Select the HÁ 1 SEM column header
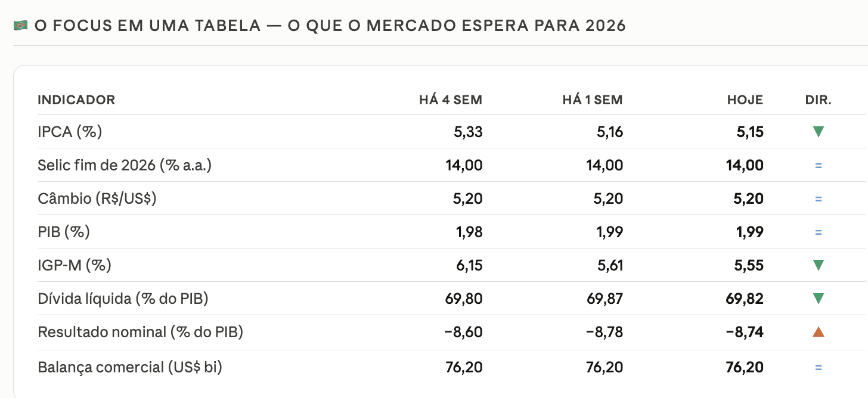 [x=593, y=100]
